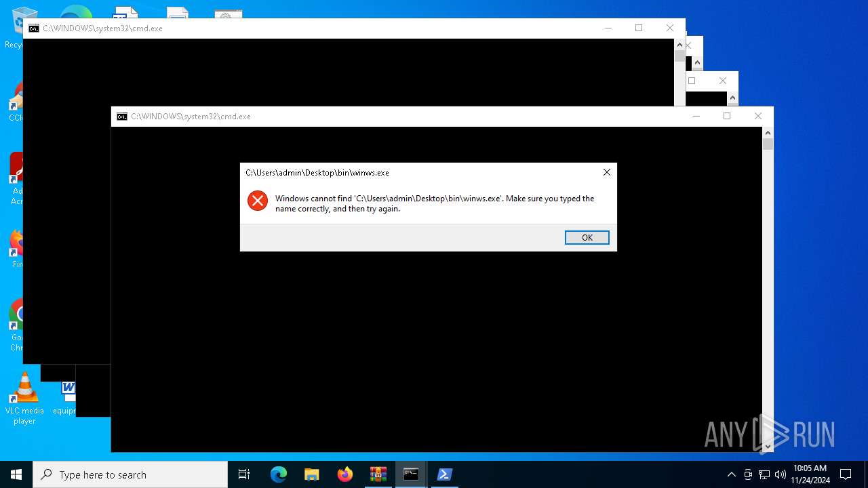This screenshot has height=488, width=868.
Task: Click scroll-up arrow of back cmd window
Action: tap(679, 45)
